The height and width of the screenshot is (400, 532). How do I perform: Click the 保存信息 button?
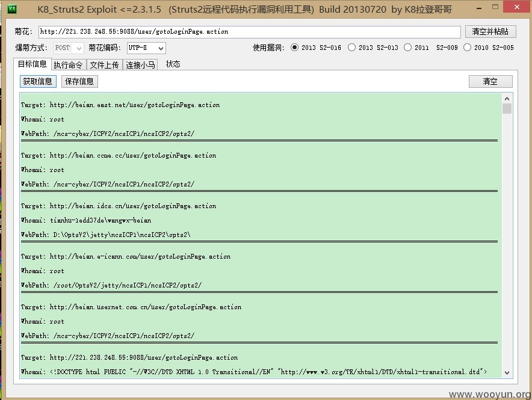click(x=79, y=81)
